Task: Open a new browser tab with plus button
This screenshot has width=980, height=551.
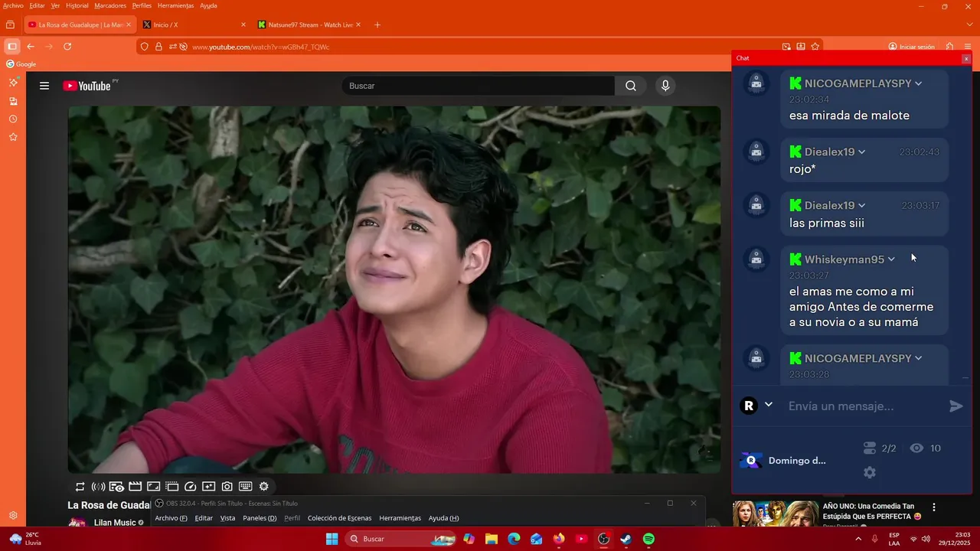Action: click(377, 24)
